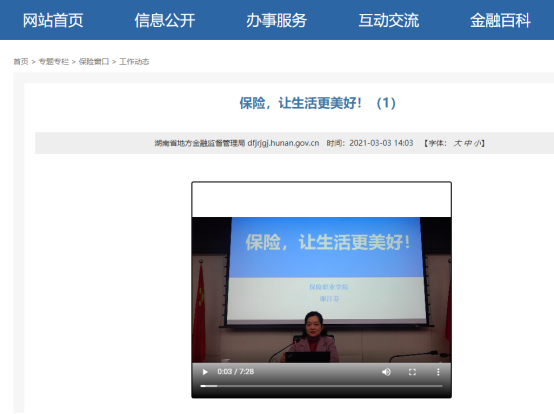Open the 金融百科 navigation item

[500, 20]
